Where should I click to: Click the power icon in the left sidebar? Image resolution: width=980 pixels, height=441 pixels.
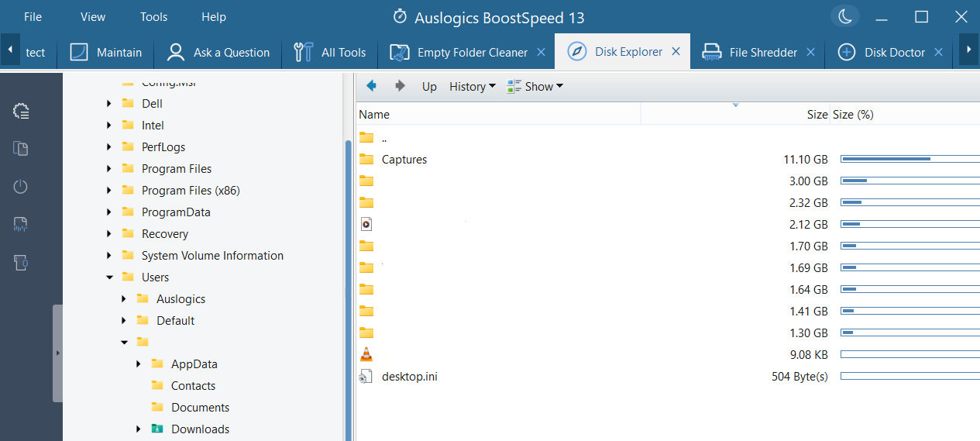[x=21, y=187]
